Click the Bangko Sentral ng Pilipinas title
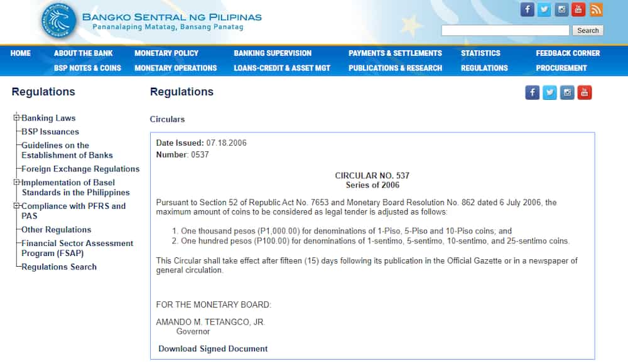 point(172,17)
